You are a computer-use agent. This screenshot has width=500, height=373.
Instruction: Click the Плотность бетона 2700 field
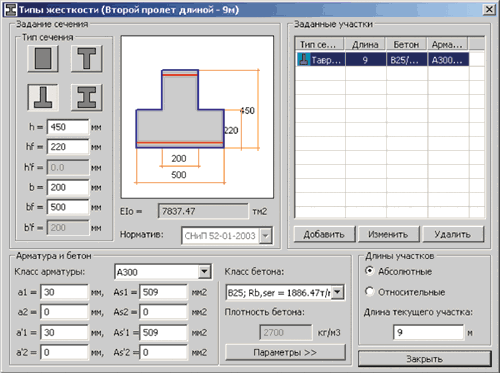286,332
